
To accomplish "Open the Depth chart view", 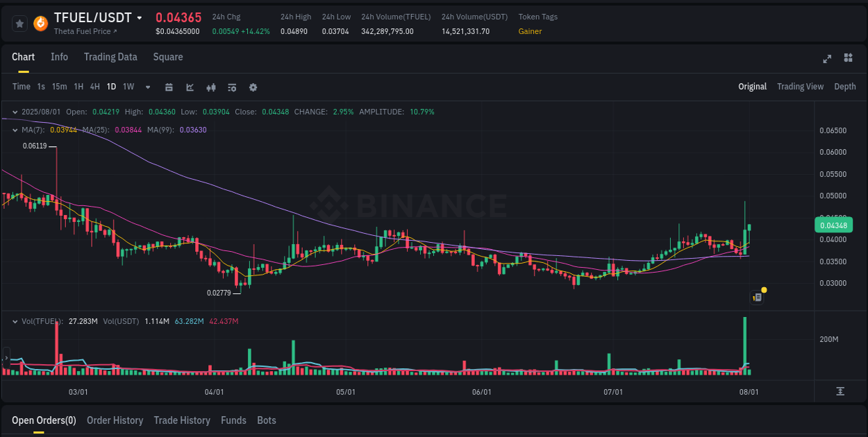I will (x=845, y=87).
